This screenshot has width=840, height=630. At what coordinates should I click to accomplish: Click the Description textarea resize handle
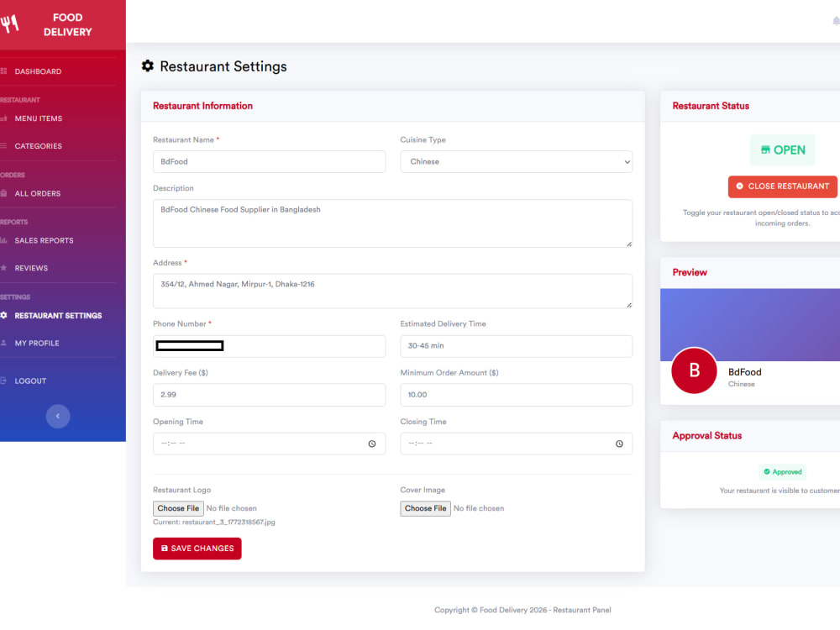click(629, 244)
